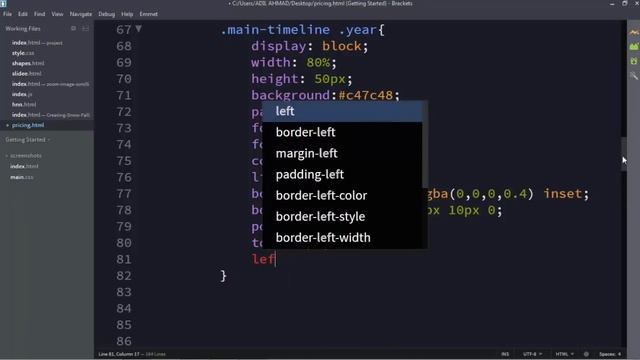Viewport: 640px width, 360px height.
Task: Open HTML language mode dropdown
Action: 564,354
